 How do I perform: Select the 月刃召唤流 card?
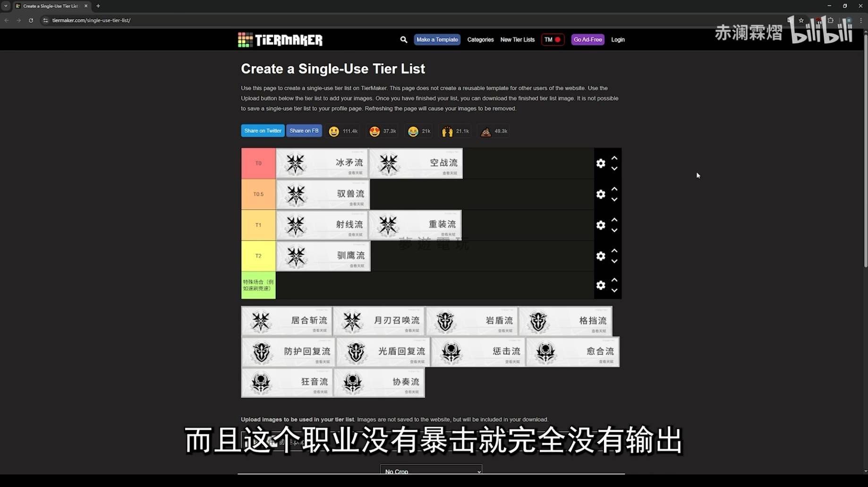pyautogui.click(x=379, y=321)
